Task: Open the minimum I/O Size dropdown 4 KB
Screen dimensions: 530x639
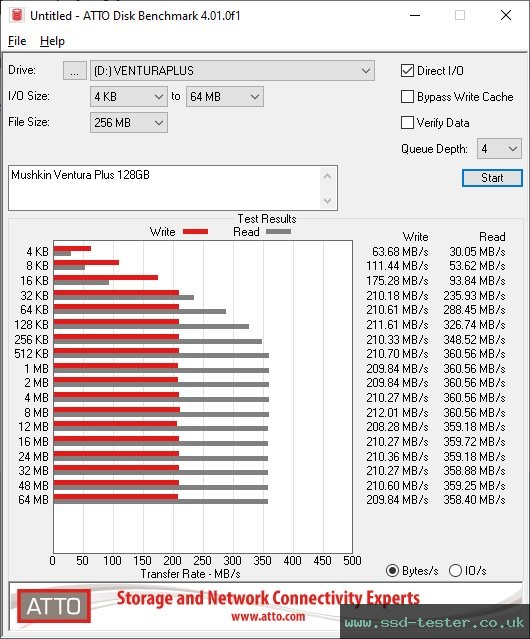Action: pos(129,97)
